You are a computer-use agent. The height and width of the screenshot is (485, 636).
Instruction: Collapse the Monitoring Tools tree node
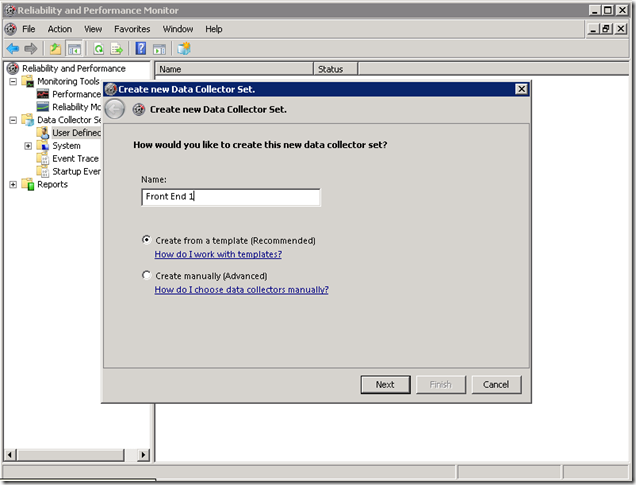(x=13, y=82)
